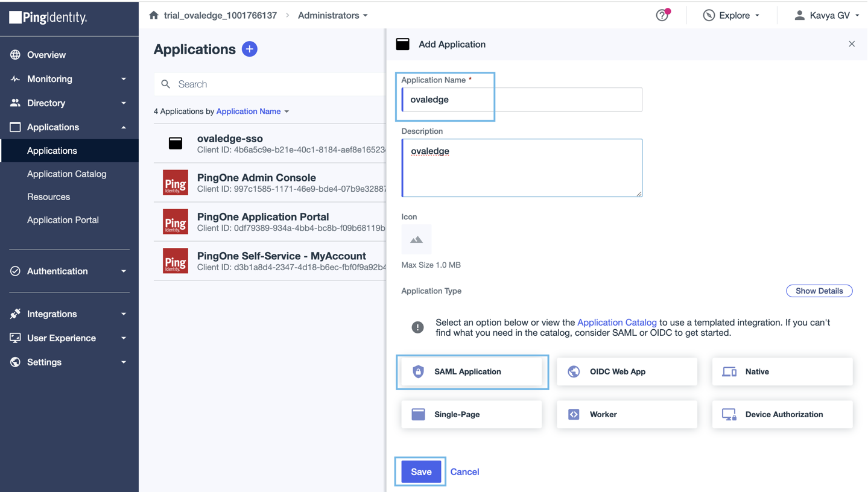This screenshot has width=868, height=492.
Task: Click the Worker code icon
Action: 574,414
